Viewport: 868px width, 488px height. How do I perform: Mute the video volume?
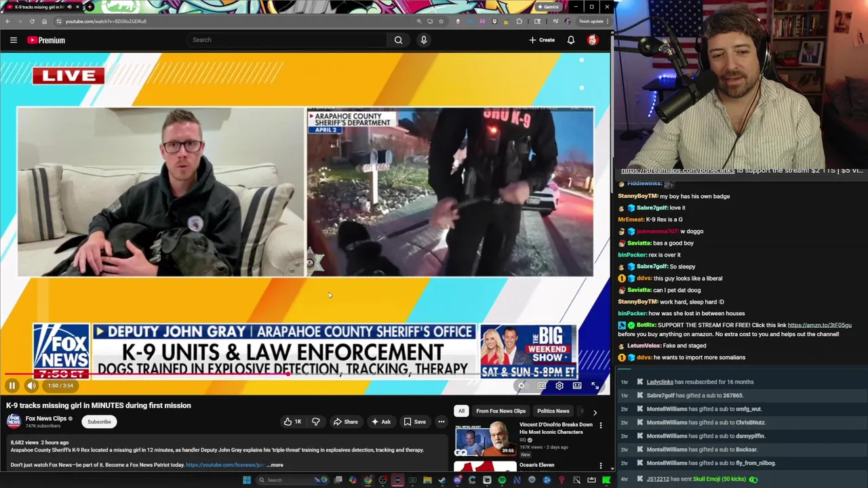(31, 386)
